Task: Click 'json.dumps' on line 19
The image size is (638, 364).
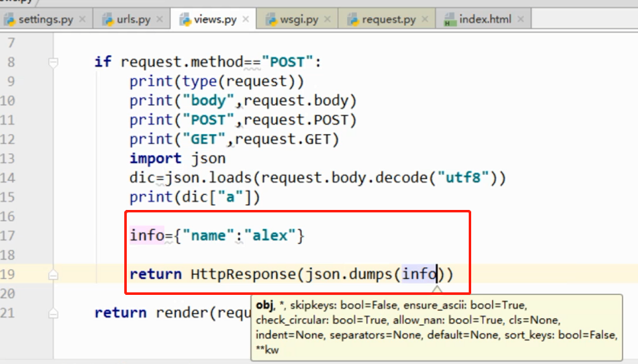Action: pyautogui.click(x=349, y=274)
